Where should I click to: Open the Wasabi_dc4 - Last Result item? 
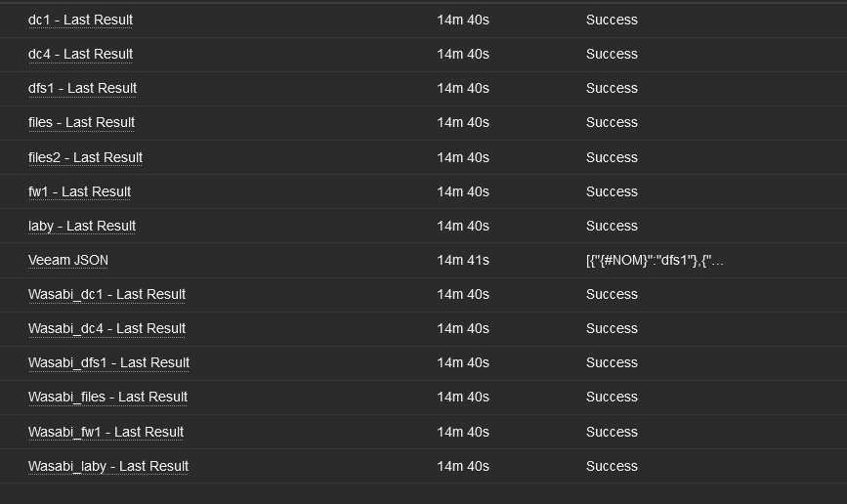106,328
